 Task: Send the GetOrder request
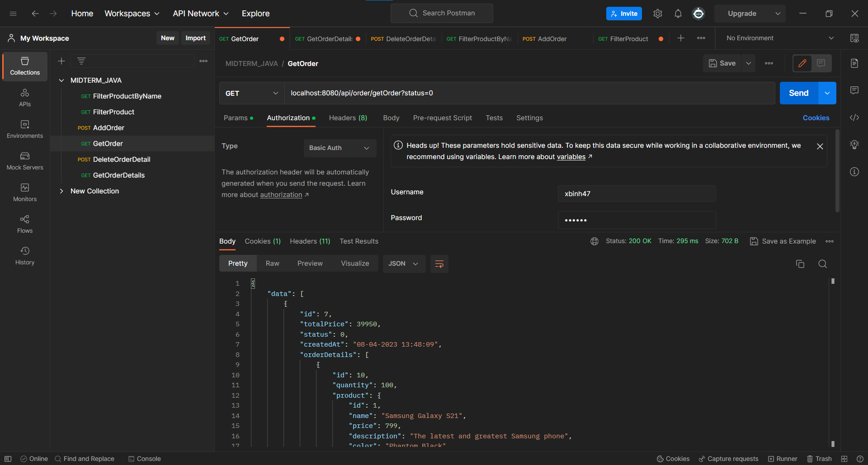pyautogui.click(x=799, y=93)
